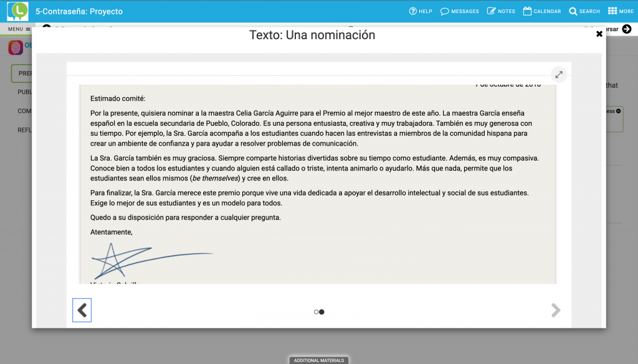Click the fingerprint icon behind the dialog
Viewport: 638px width, 364px height.
[x=16, y=47]
